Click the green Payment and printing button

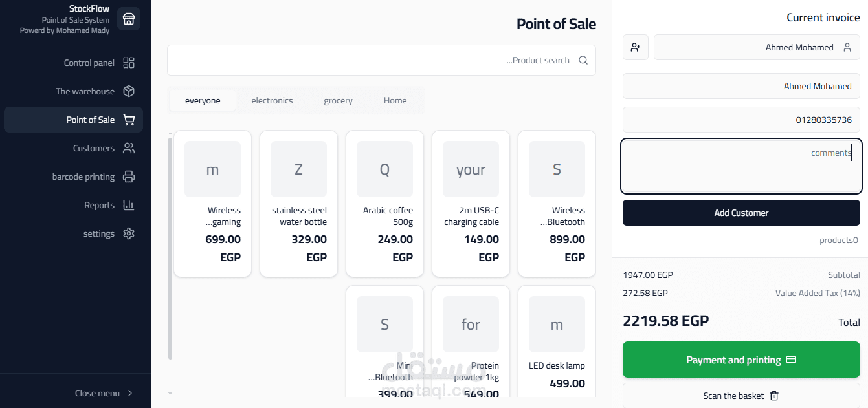coord(741,360)
